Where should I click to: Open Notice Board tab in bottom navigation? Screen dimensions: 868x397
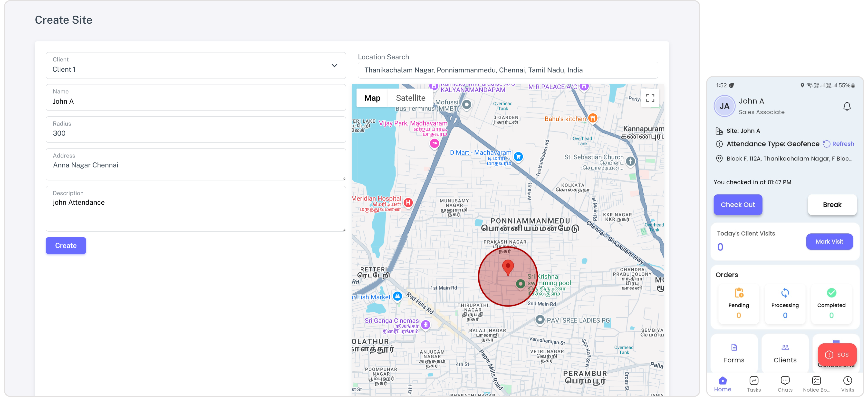coord(816,384)
